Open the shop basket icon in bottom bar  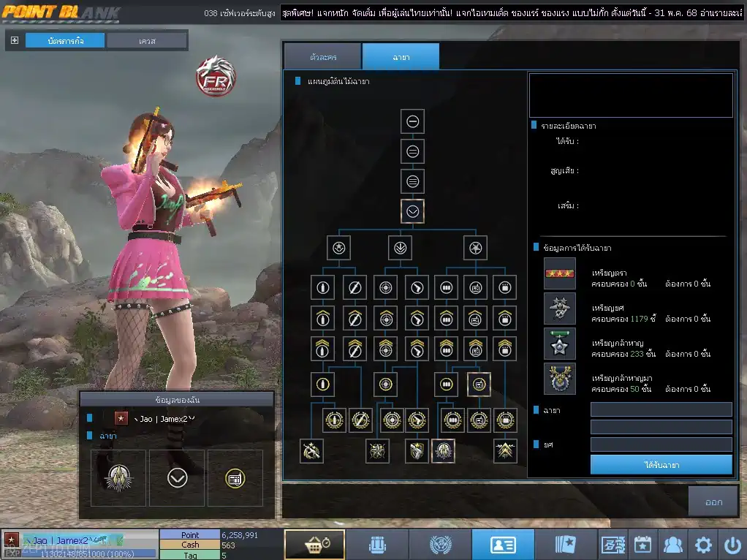[x=314, y=545]
